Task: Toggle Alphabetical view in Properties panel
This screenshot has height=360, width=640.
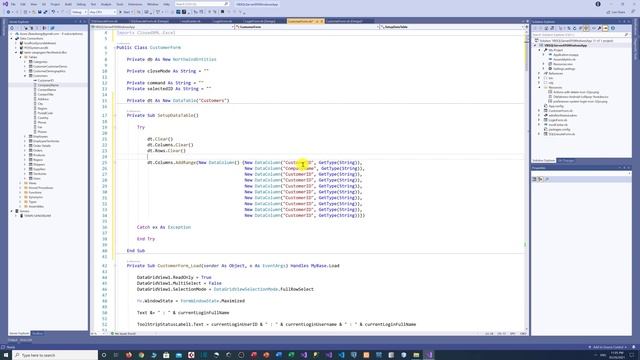Action: pos(540,179)
